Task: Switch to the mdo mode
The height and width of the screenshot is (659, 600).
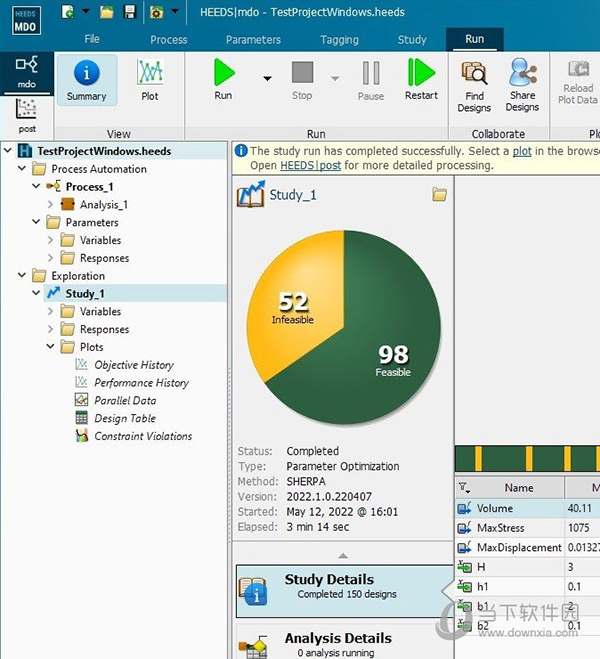Action: (x=26, y=72)
